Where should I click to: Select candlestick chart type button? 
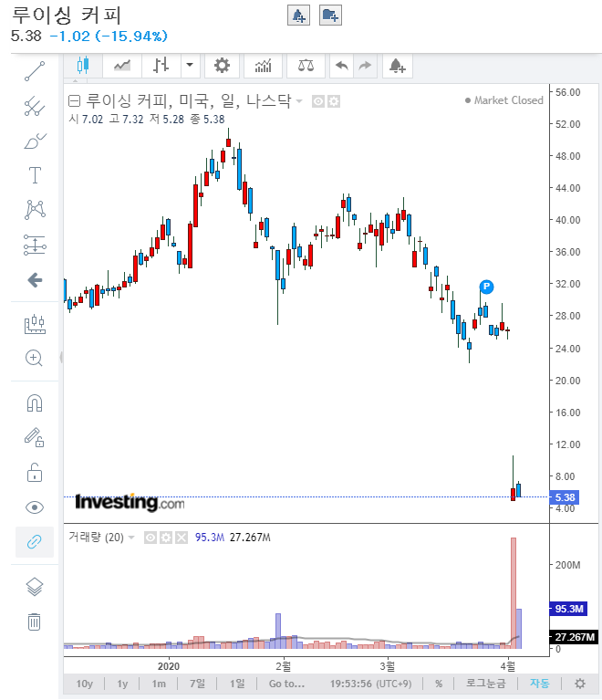point(83,66)
